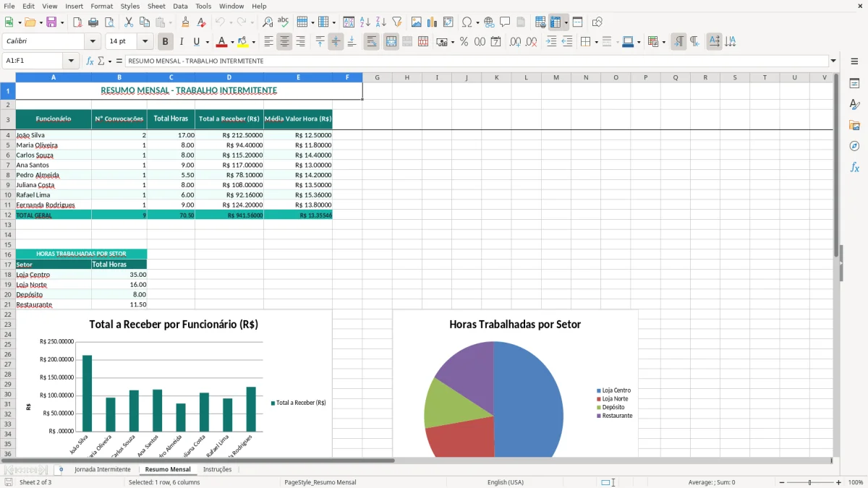
Task: Open the background color dropdown arrow
Action: [x=254, y=42]
